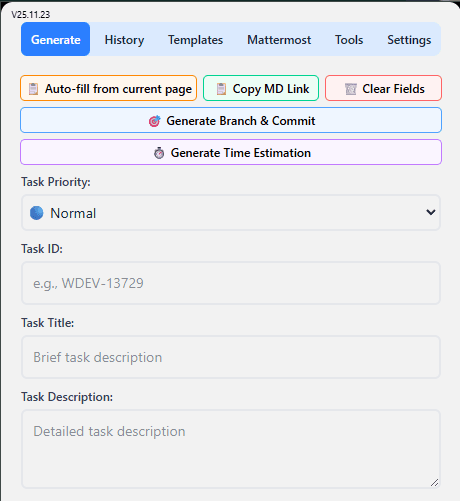Select the Tools tab

349,40
